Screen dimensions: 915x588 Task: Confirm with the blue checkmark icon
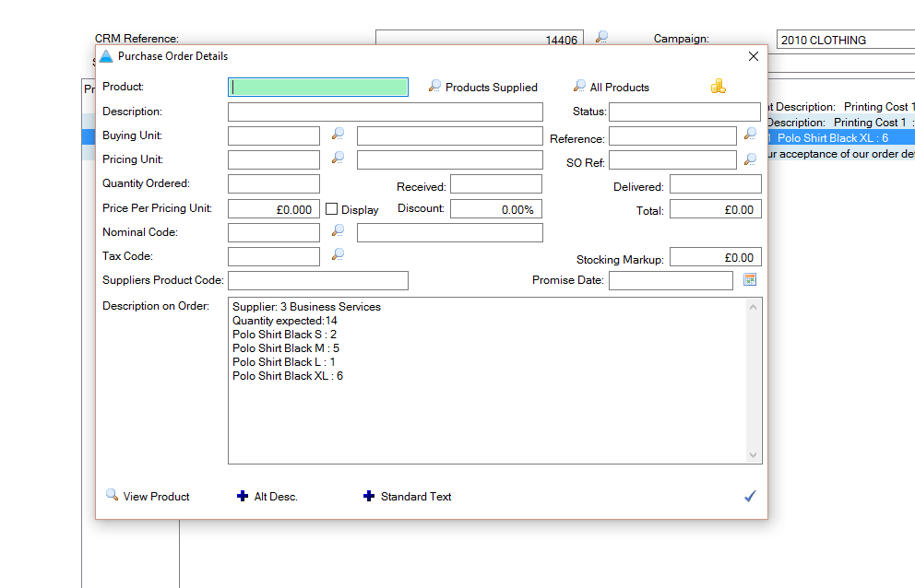tap(751, 496)
